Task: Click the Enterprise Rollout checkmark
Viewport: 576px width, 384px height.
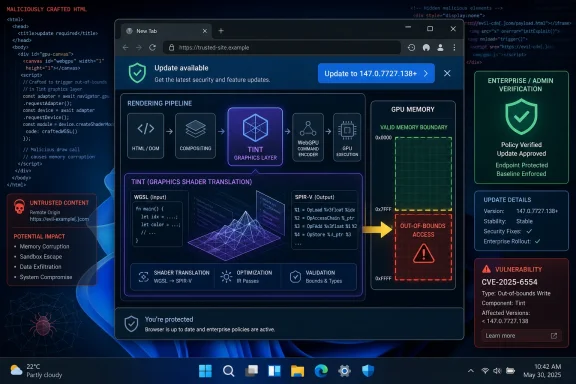Action: pyautogui.click(x=537, y=241)
